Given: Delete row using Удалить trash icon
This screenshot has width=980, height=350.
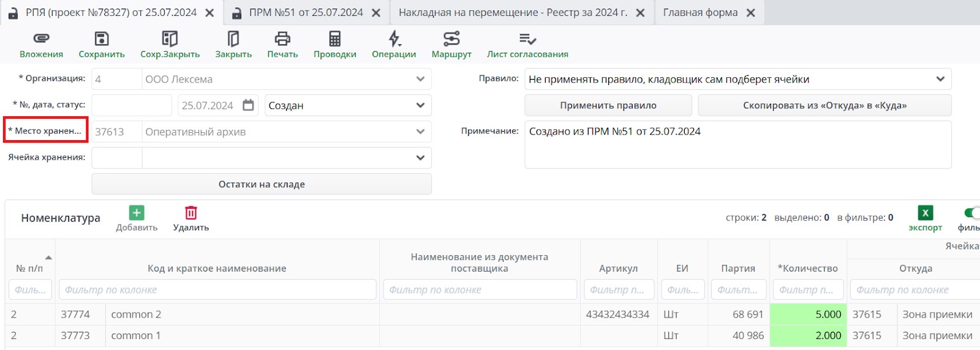Looking at the screenshot, I should click(191, 213).
